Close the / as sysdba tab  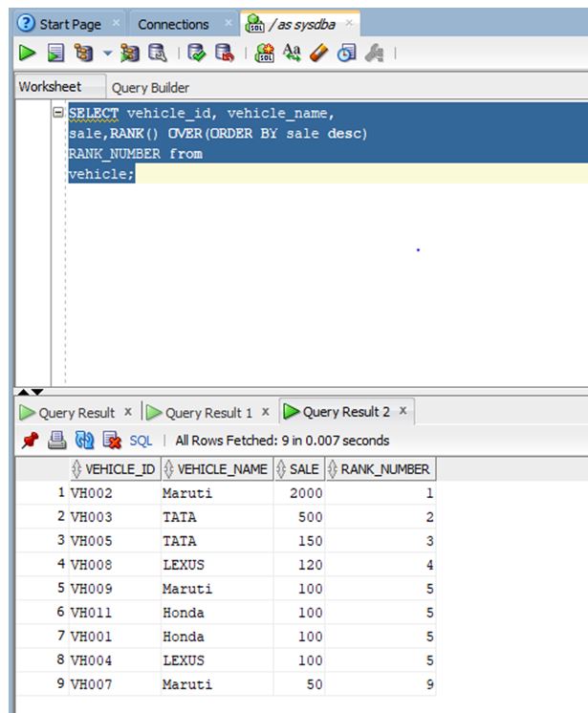(349, 23)
